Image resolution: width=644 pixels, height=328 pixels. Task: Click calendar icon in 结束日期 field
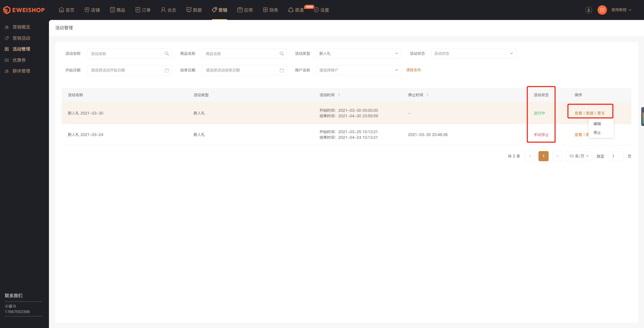282,70
